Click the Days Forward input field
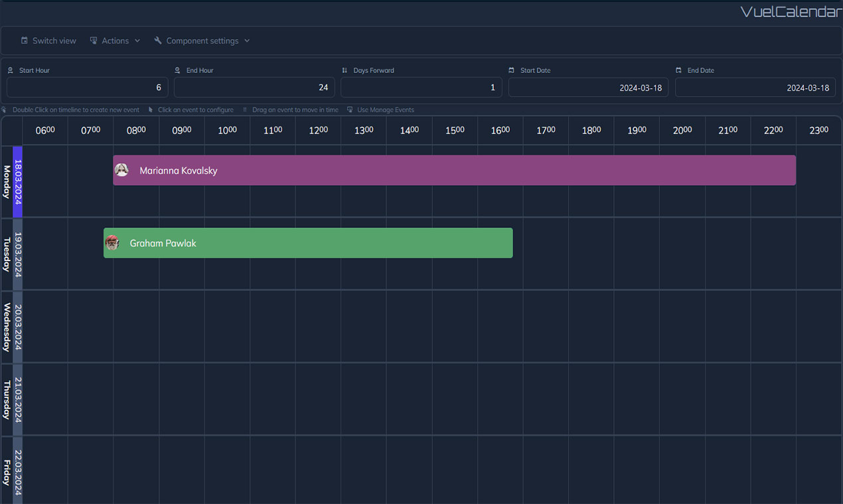The width and height of the screenshot is (843, 504). 421,87
